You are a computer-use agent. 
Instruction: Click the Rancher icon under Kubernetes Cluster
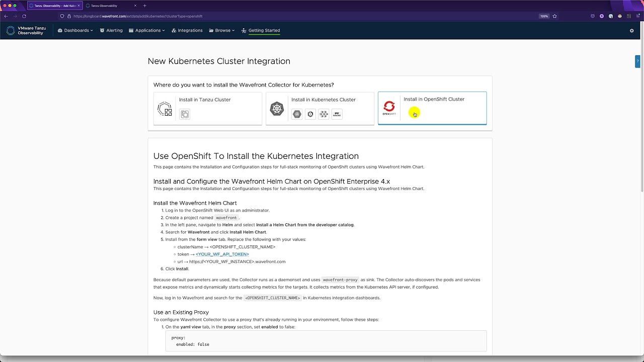coord(337,114)
